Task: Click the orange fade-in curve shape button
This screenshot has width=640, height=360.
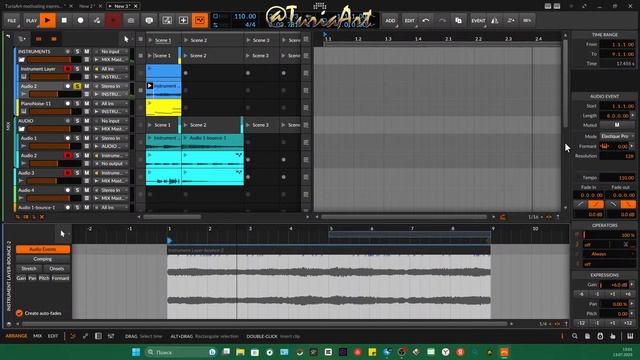Action: (596, 204)
